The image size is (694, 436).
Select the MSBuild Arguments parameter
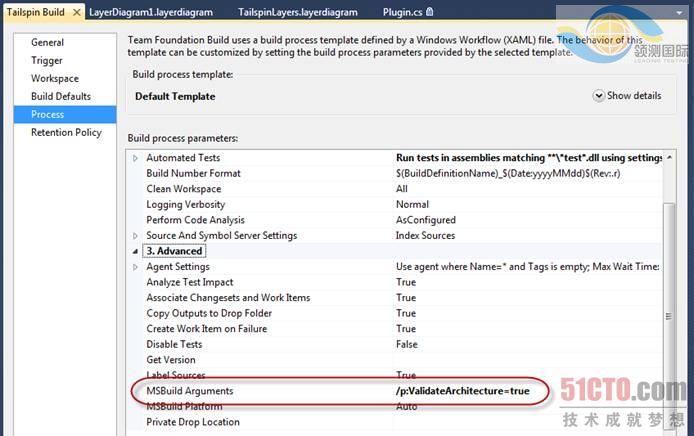[x=189, y=391]
